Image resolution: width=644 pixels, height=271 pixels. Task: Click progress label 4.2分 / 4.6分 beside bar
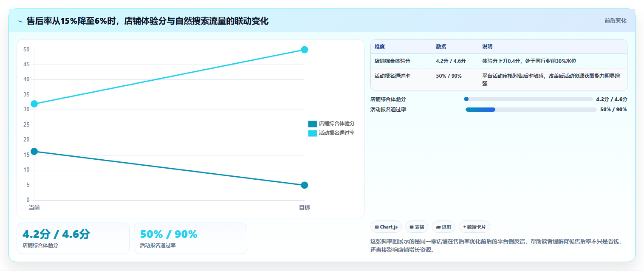click(x=612, y=99)
